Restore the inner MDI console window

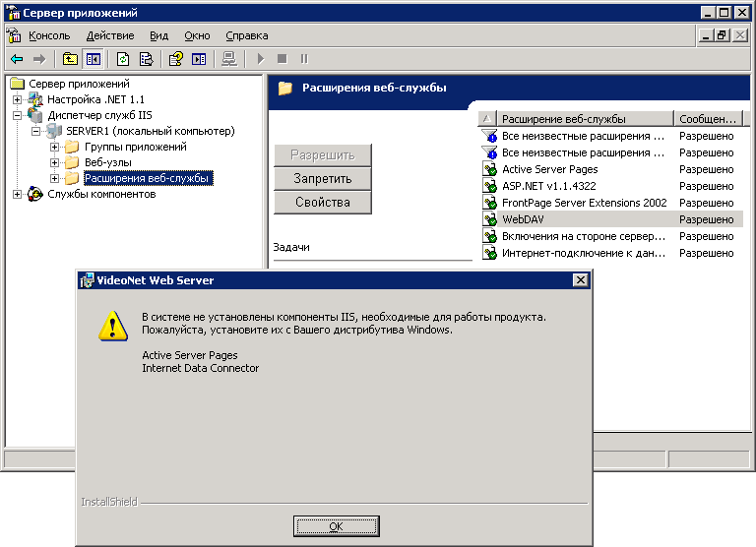pyautogui.click(x=722, y=35)
